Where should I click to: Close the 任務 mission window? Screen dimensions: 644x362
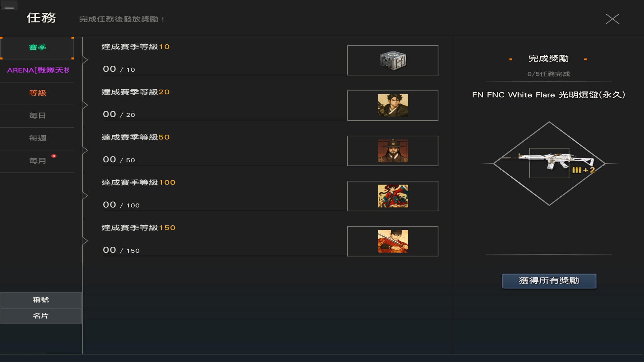click(612, 19)
